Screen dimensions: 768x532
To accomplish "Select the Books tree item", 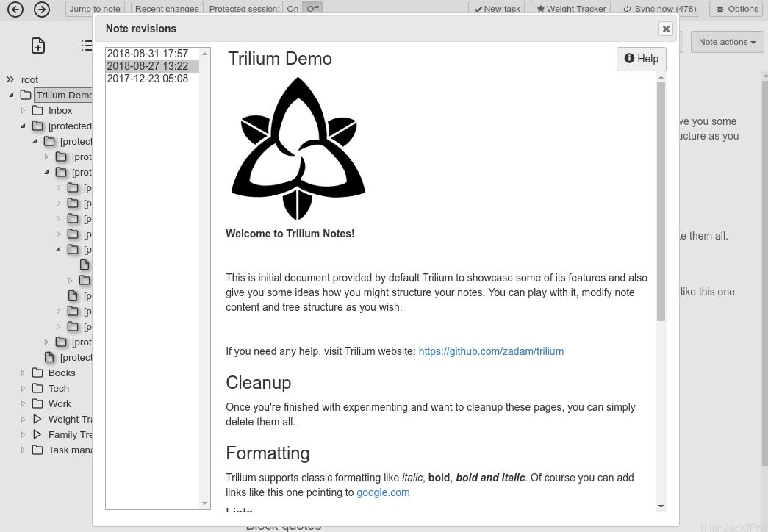I will [62, 373].
